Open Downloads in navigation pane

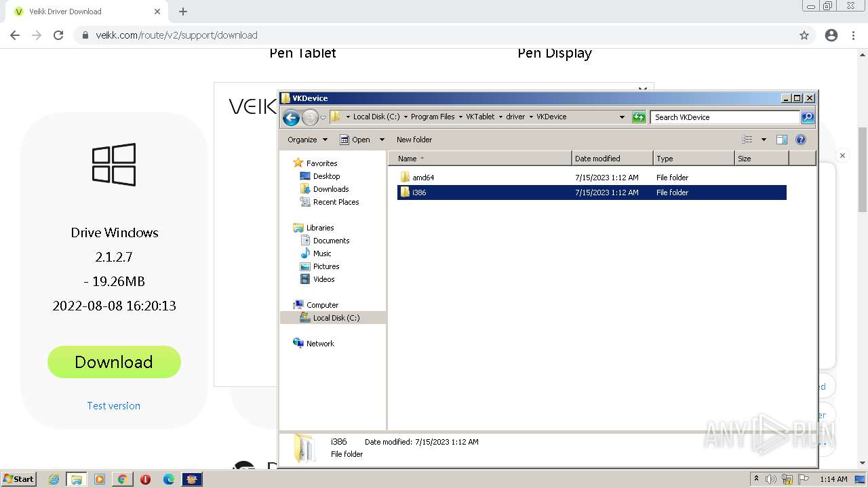click(331, 189)
